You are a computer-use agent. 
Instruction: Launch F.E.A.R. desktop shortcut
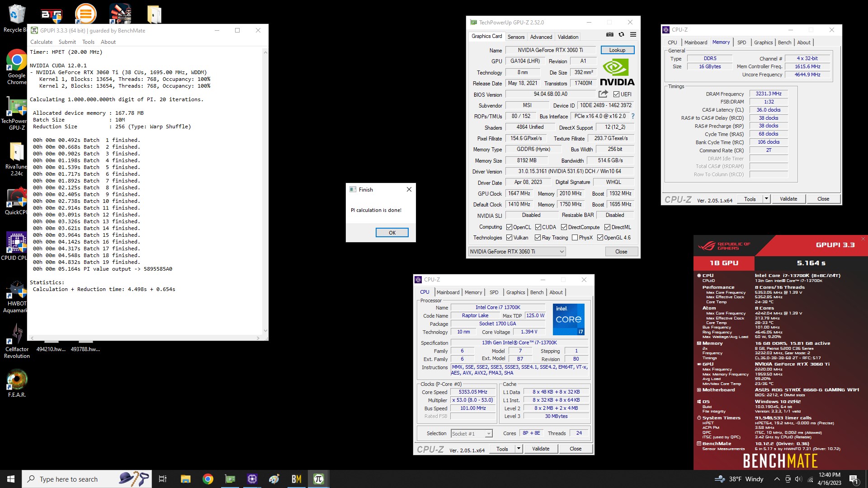17,383
